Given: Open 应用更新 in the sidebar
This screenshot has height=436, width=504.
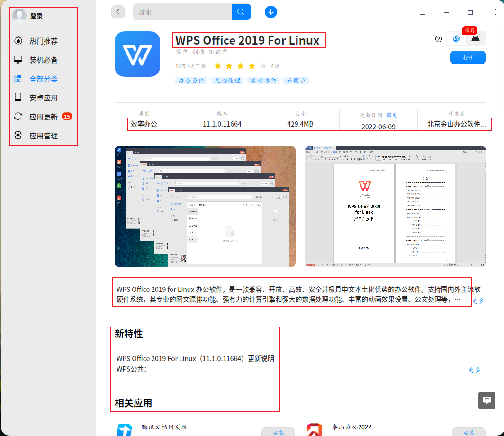Looking at the screenshot, I should 44,117.
